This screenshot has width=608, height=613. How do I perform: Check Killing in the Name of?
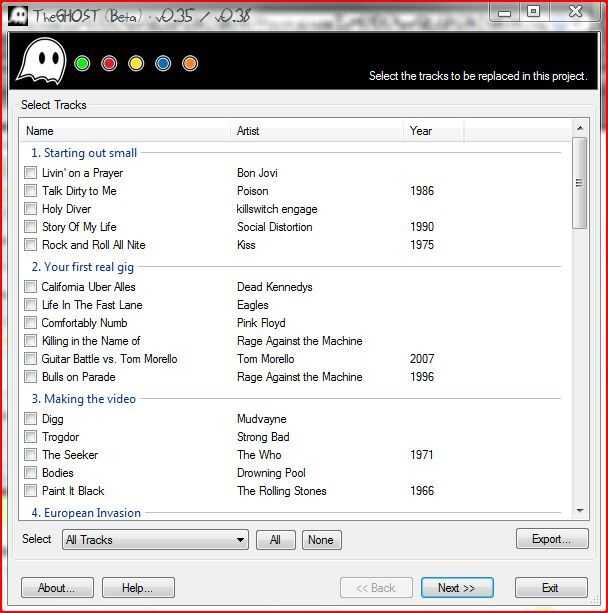30,341
